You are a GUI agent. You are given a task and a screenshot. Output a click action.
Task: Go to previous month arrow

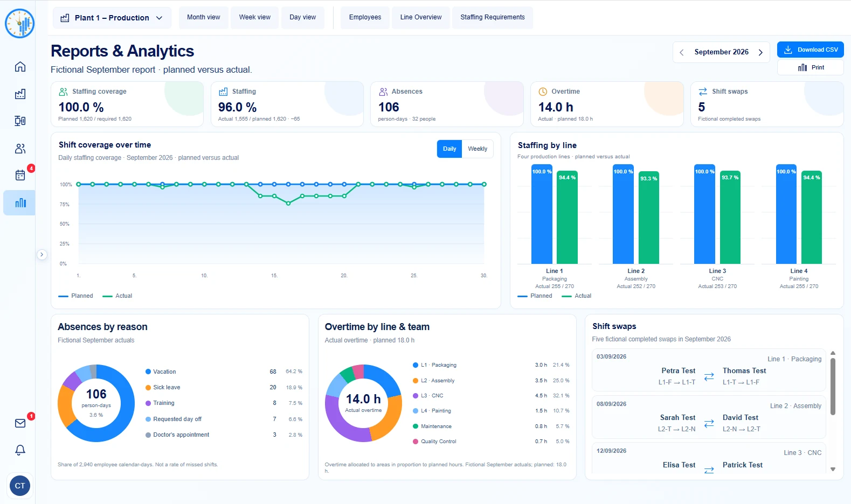click(x=682, y=52)
